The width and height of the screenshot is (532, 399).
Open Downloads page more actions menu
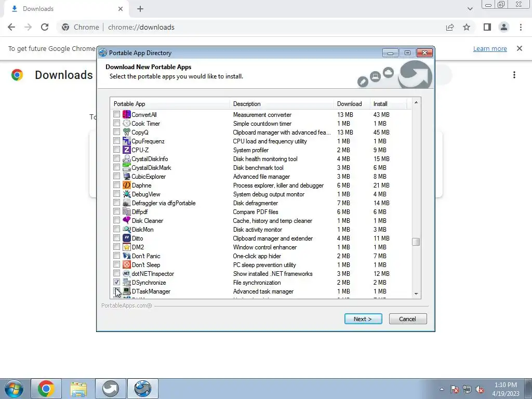click(x=514, y=75)
